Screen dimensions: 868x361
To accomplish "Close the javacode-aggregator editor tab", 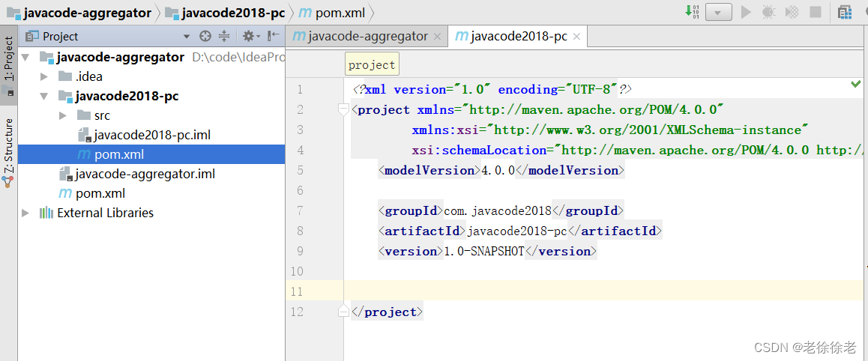I will coord(437,37).
